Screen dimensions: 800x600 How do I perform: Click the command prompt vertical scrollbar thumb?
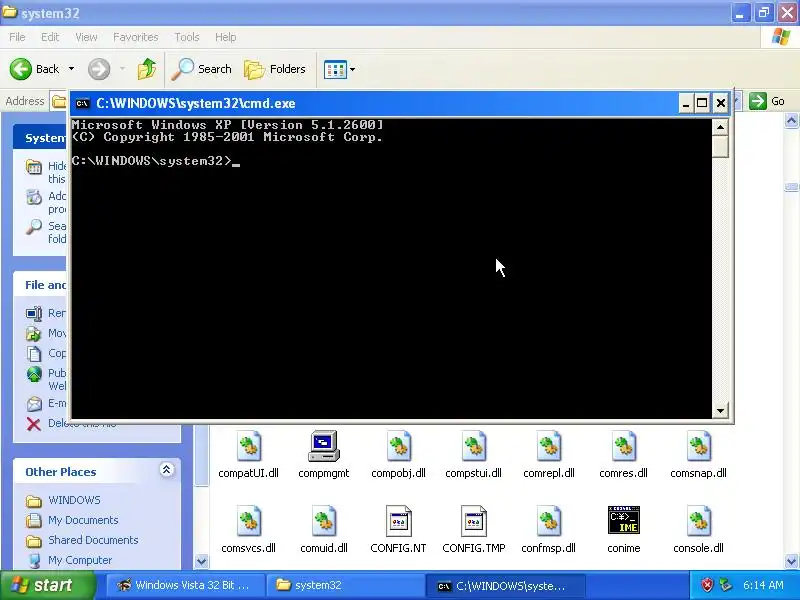[x=720, y=146]
